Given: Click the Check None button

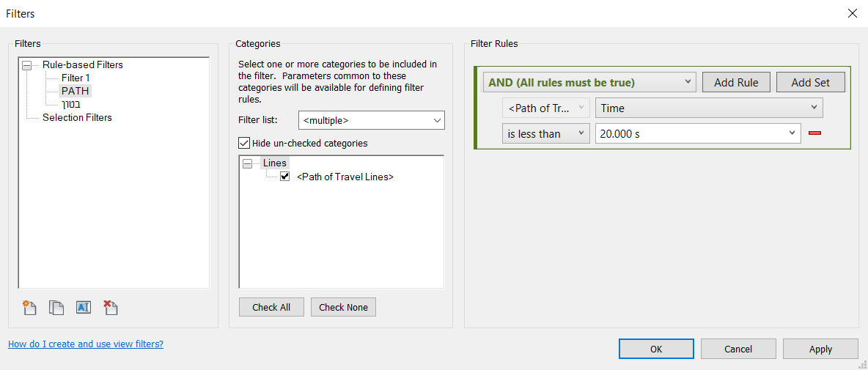Looking at the screenshot, I should click(343, 307).
